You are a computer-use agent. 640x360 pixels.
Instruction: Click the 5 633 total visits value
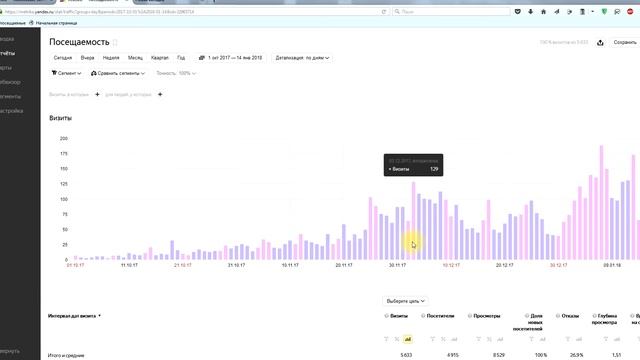(x=406, y=356)
